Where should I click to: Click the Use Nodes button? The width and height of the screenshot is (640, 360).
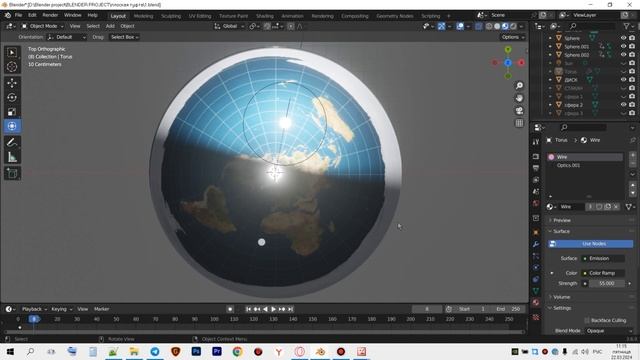tap(590, 244)
